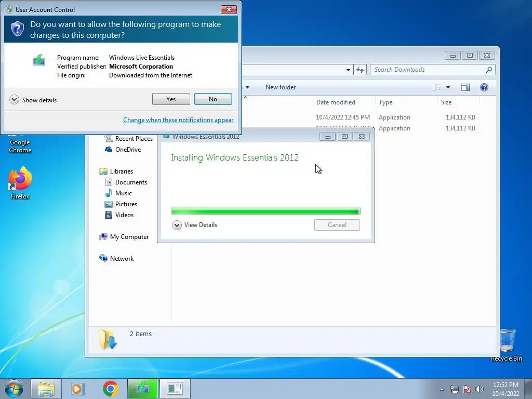Click the refresh button by the address bar
The image size is (532, 399).
click(x=360, y=70)
